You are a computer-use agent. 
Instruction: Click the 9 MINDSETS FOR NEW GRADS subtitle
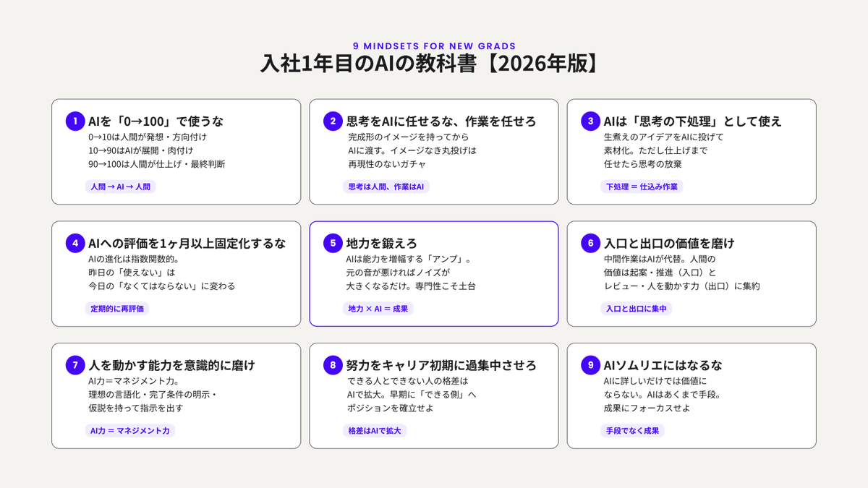pyautogui.click(x=433, y=46)
